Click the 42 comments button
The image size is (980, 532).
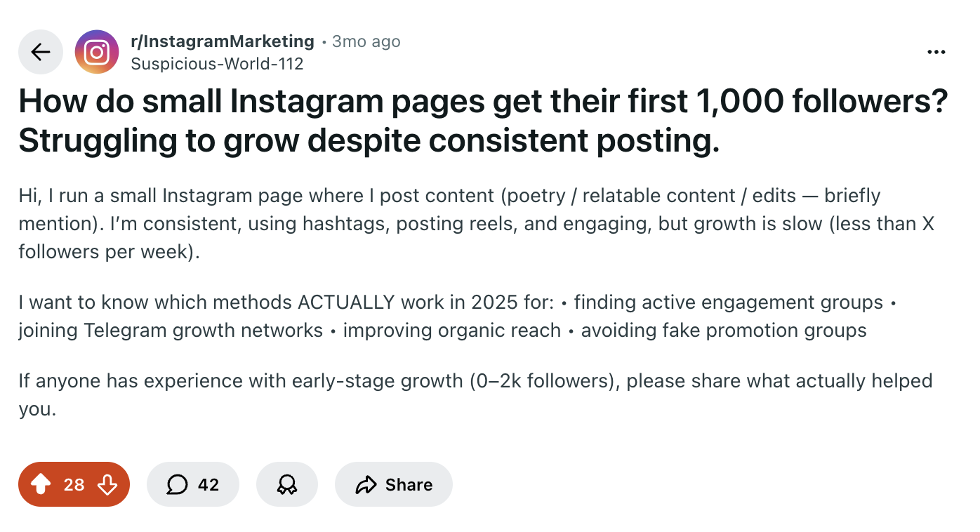[193, 484]
